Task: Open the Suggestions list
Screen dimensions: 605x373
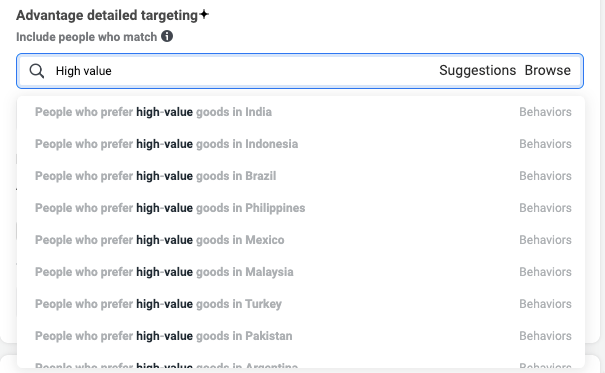Action: (x=477, y=71)
